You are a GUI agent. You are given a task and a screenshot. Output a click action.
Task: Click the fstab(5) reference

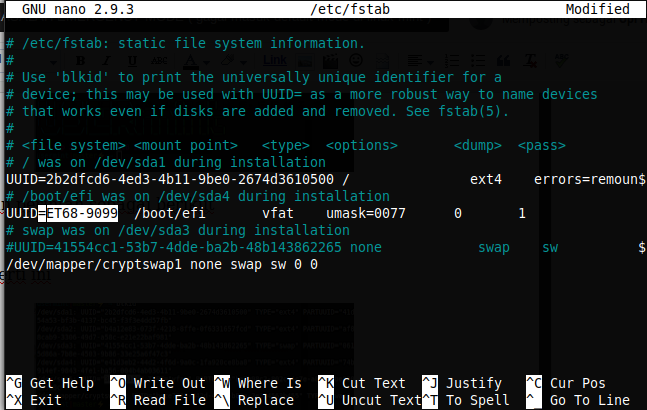point(470,111)
